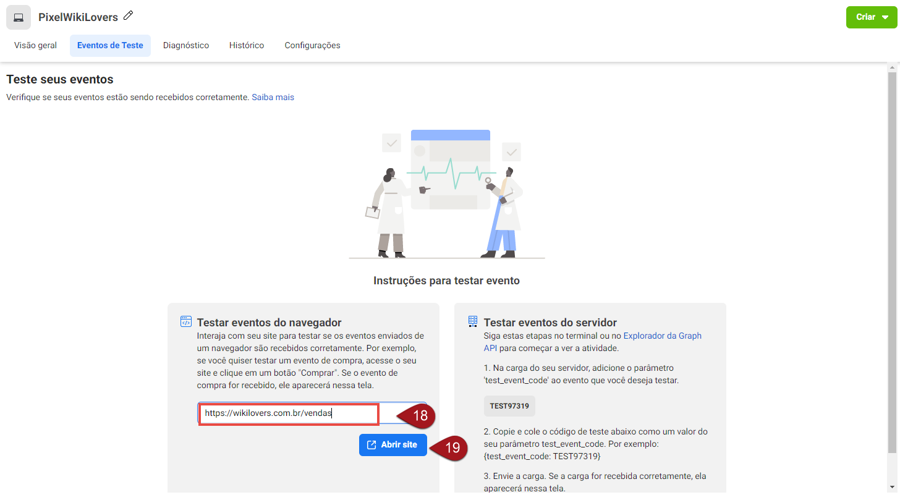Click the pixel device icon at top left
Screen dimensions: 900x500
click(18, 17)
